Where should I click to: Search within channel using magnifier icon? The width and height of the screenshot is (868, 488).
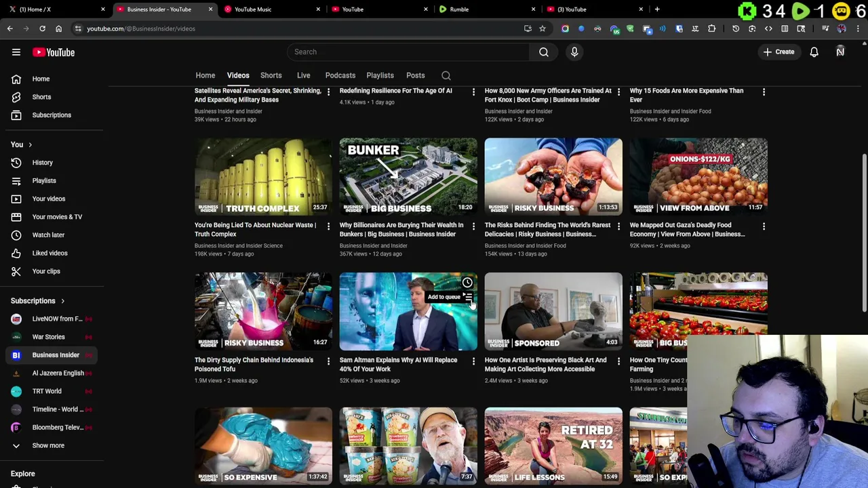click(446, 76)
